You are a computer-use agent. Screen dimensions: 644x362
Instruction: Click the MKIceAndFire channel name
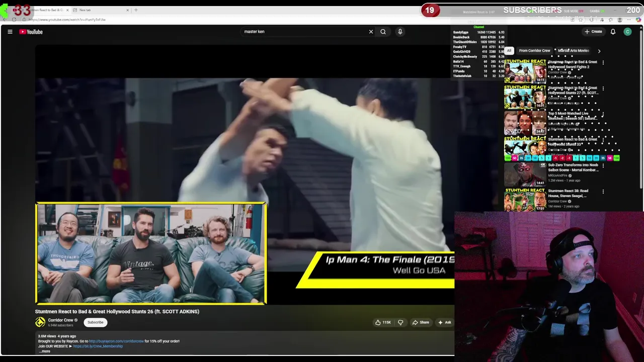[557, 175]
